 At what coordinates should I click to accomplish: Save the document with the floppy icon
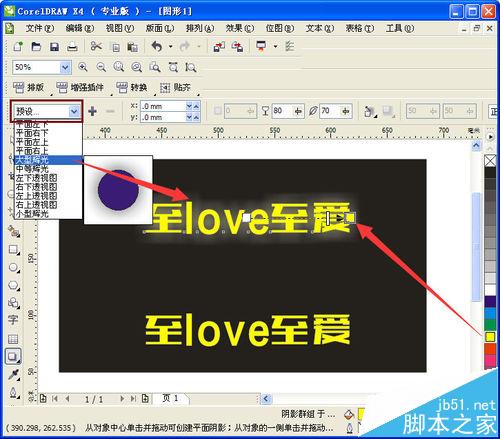pyautogui.click(x=54, y=46)
